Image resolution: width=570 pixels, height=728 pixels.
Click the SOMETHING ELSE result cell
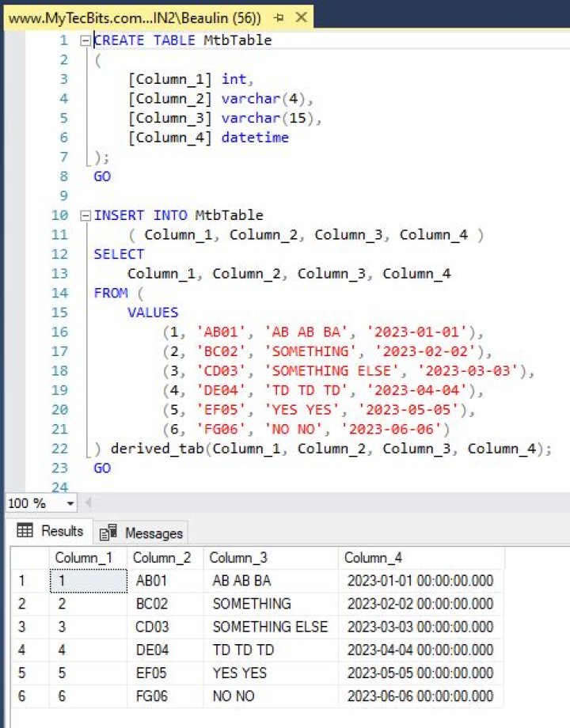tap(271, 628)
